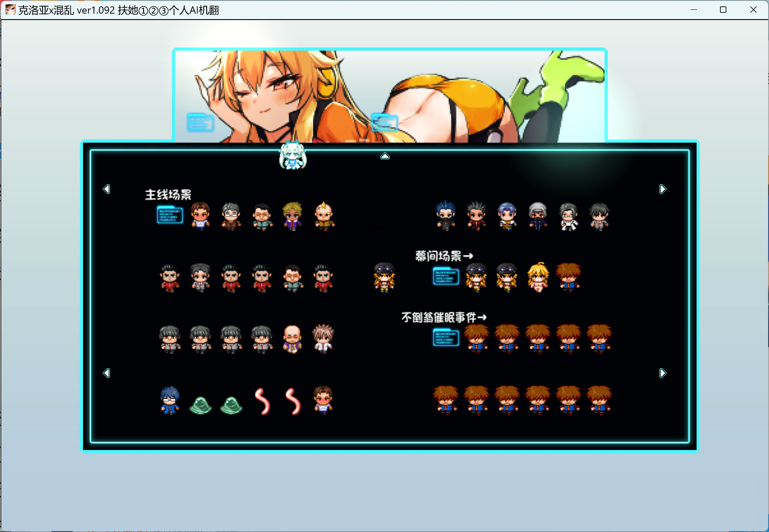Click the green-haired fairy sprite at the top
The height and width of the screenshot is (532, 769).
click(293, 155)
